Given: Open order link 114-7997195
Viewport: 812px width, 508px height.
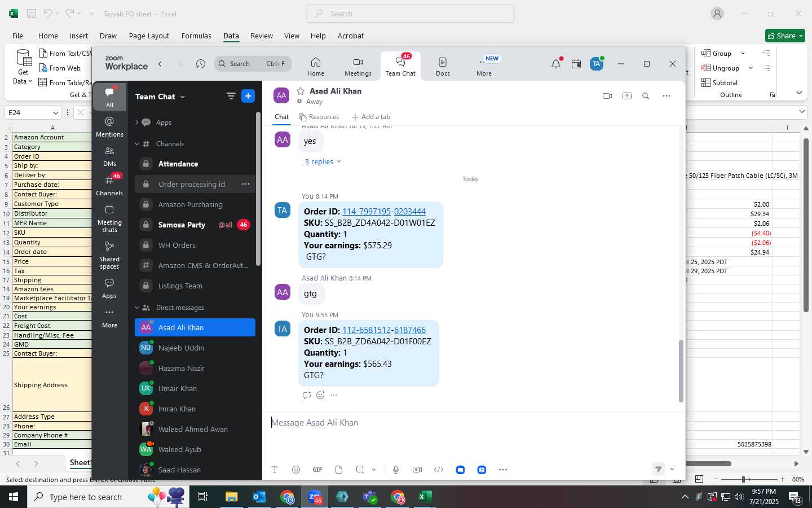Looking at the screenshot, I should (367, 212).
